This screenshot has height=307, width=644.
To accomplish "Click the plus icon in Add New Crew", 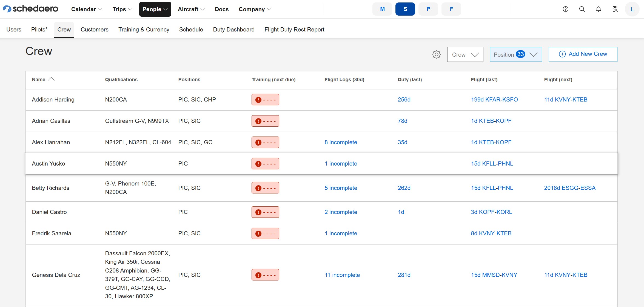I will click(x=562, y=54).
